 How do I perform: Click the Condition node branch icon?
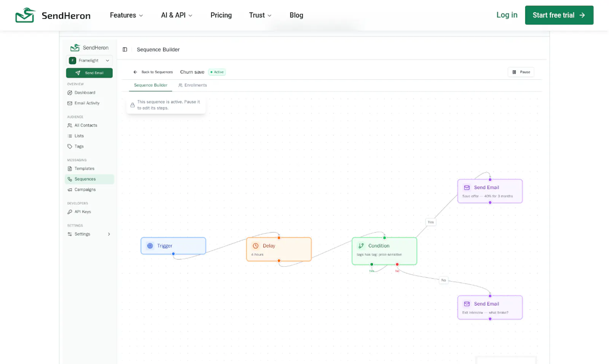pos(361,246)
